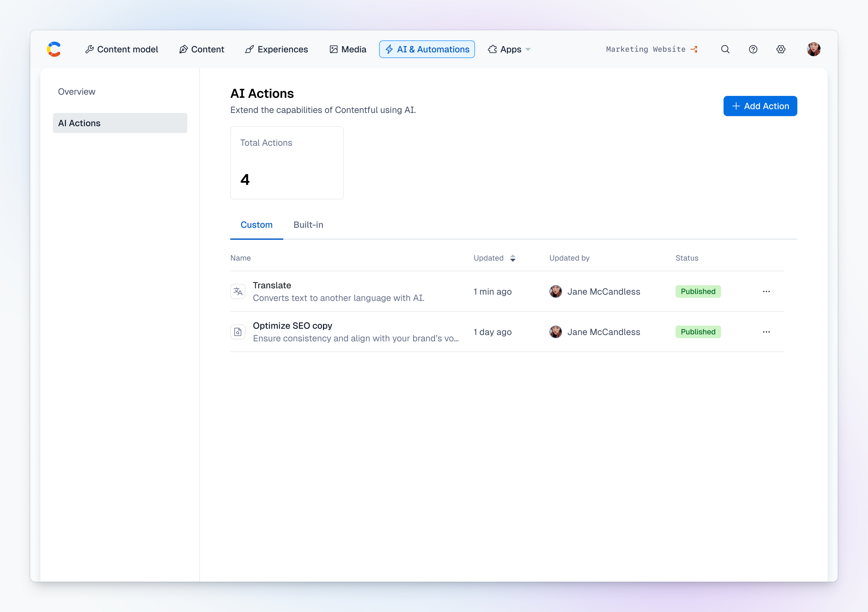The image size is (868, 612).
Task: Click the Total Actions summary card
Action: (287, 162)
